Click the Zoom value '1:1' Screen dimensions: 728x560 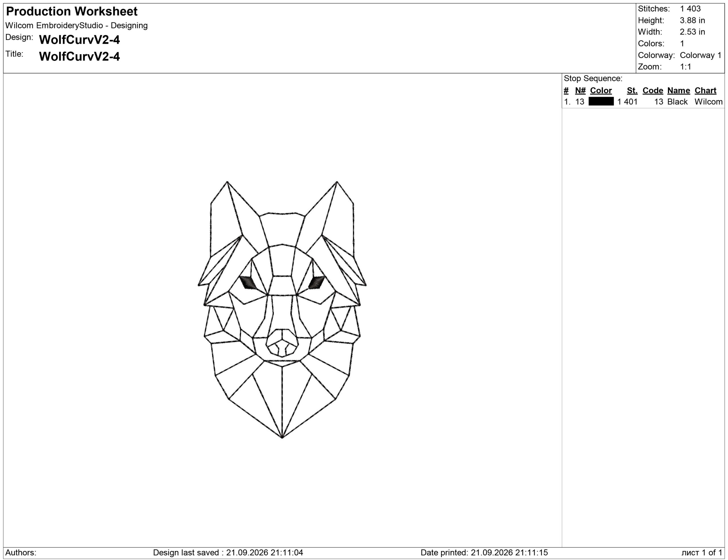[x=685, y=67]
